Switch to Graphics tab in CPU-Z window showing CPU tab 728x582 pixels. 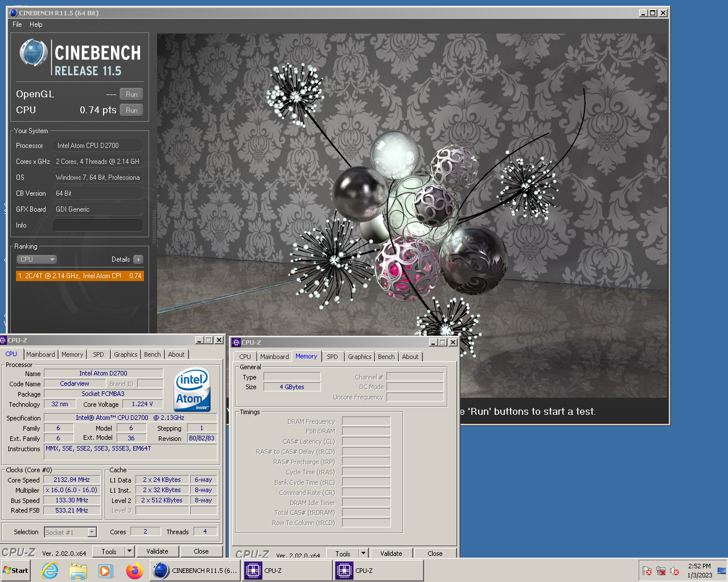[x=126, y=354]
